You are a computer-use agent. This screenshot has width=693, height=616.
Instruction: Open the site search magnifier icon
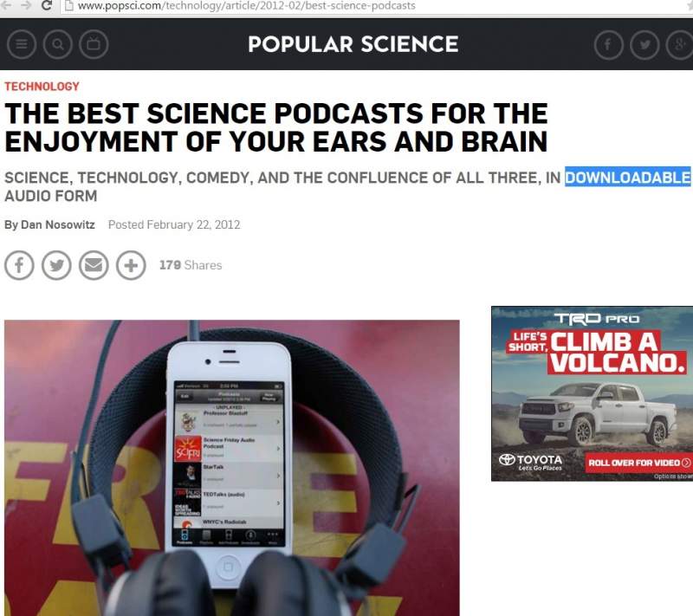(57, 44)
